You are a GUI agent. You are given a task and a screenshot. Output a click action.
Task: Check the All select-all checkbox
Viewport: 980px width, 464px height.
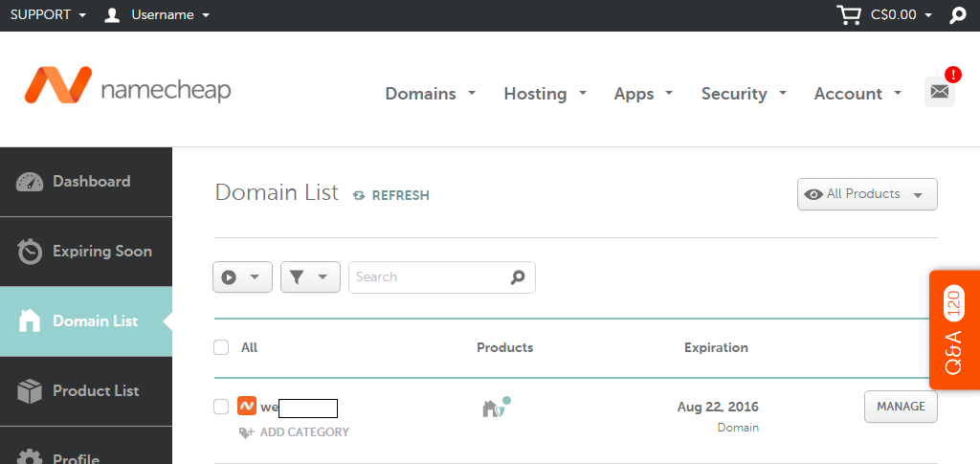[221, 347]
